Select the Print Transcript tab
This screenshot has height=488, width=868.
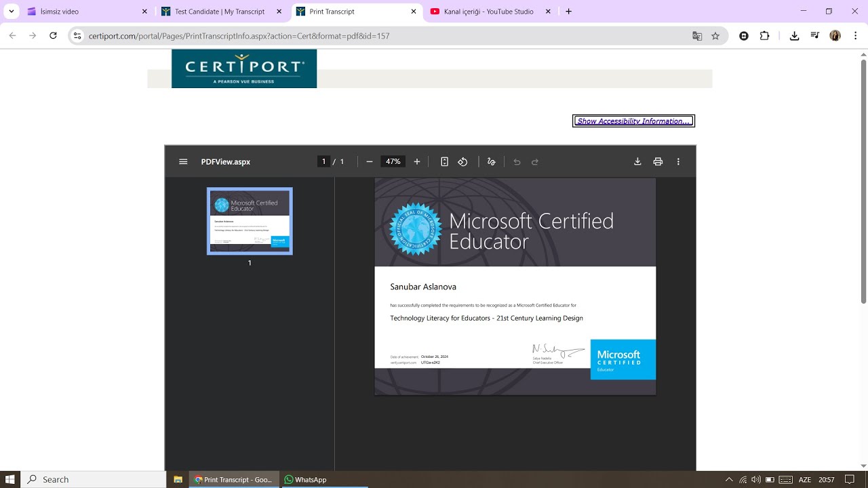[357, 12]
